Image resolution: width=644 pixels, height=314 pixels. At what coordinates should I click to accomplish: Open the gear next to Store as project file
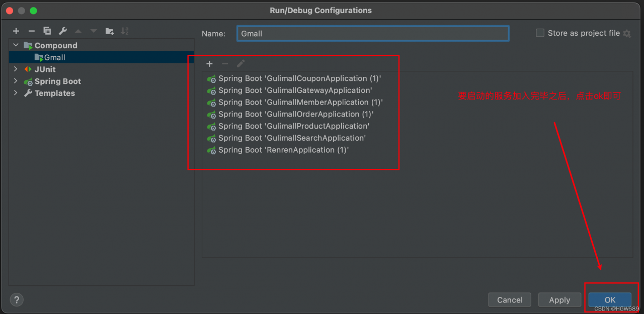pos(627,34)
